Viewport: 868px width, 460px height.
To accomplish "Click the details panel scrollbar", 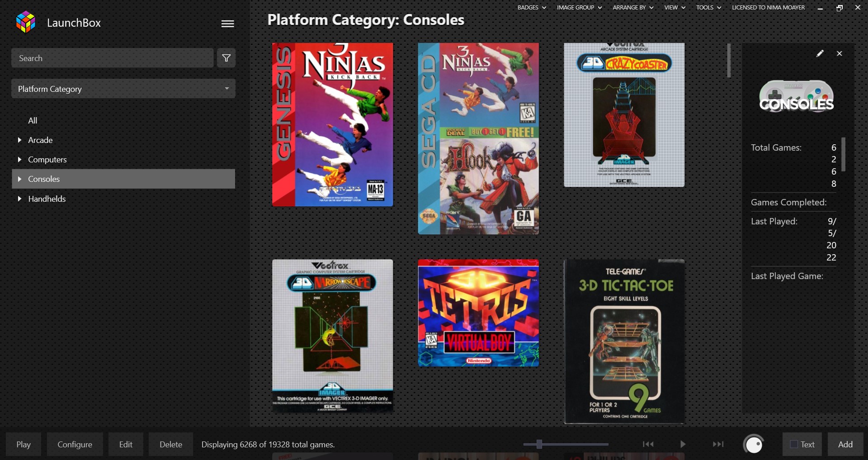I will coord(843,154).
